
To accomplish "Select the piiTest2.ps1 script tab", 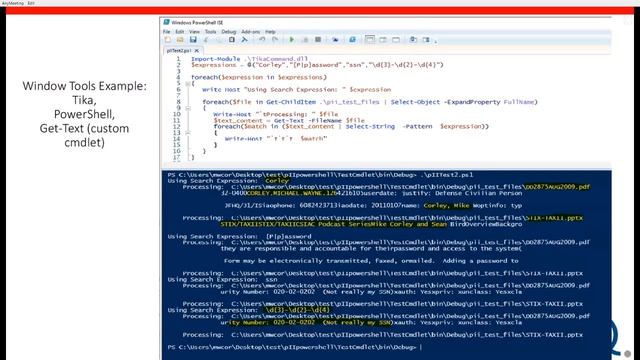I will [179, 51].
